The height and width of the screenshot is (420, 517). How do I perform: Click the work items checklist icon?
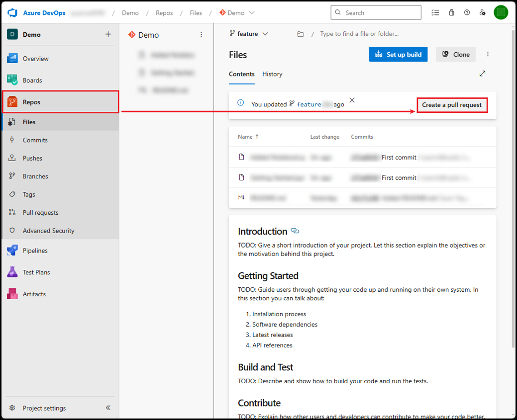point(435,13)
